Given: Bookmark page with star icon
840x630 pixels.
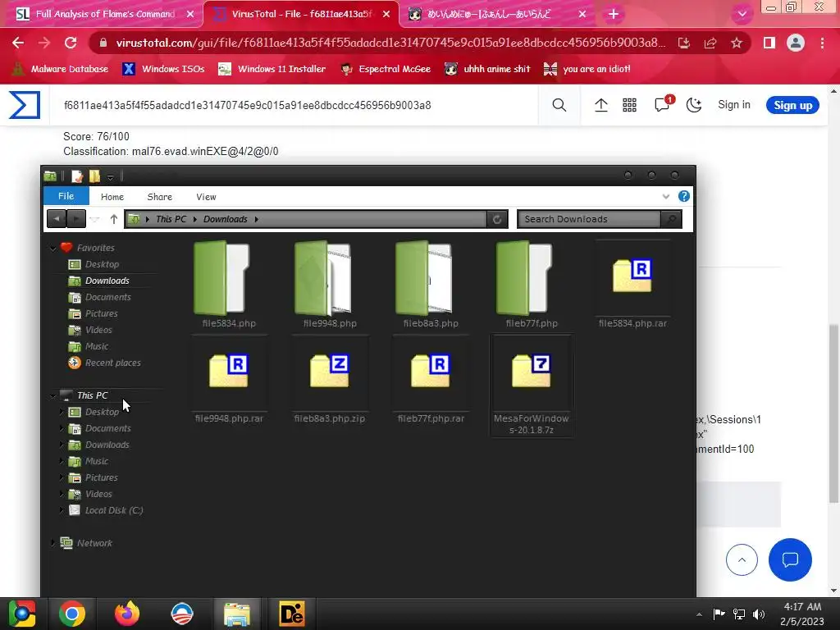Looking at the screenshot, I should point(737,43).
